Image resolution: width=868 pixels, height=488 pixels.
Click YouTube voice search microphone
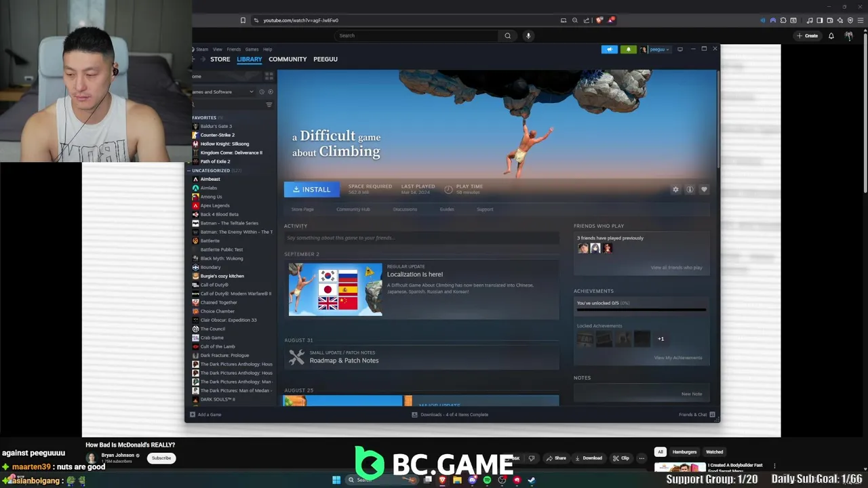[528, 36]
